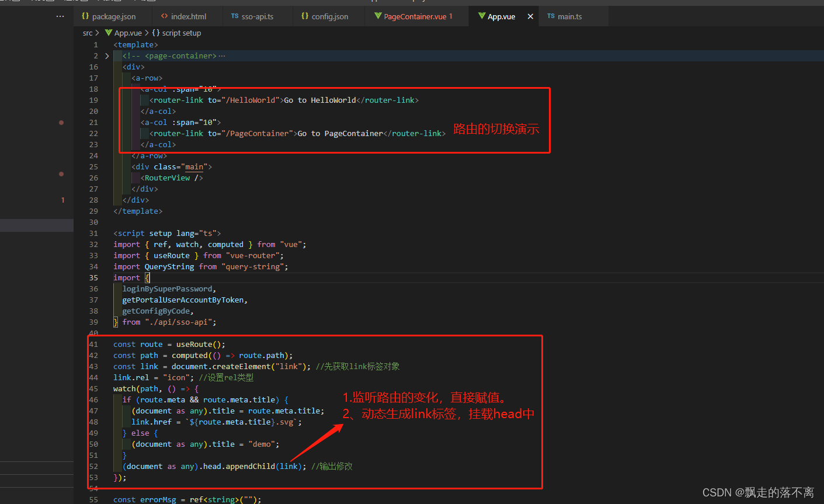Click the watch(path call on line 45
The image size is (824, 504).
pos(135,389)
